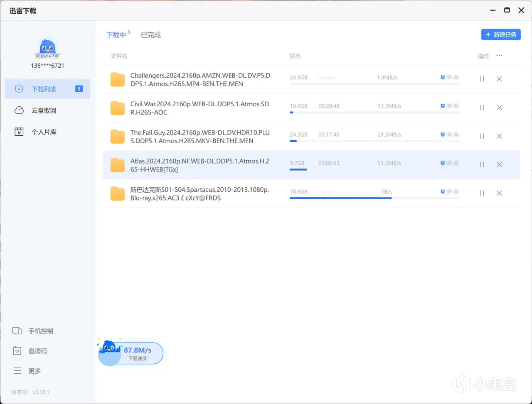The width and height of the screenshot is (532, 404).
Task: Click the gray diamond icon on The.Fall.Guy row
Action: pyautogui.click(x=449, y=135)
